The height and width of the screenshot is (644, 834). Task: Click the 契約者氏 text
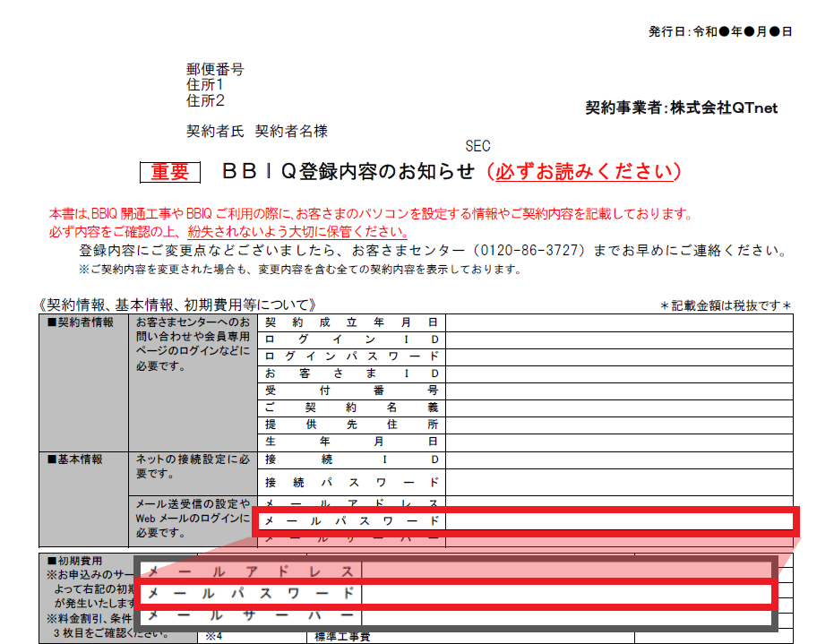coord(215,131)
